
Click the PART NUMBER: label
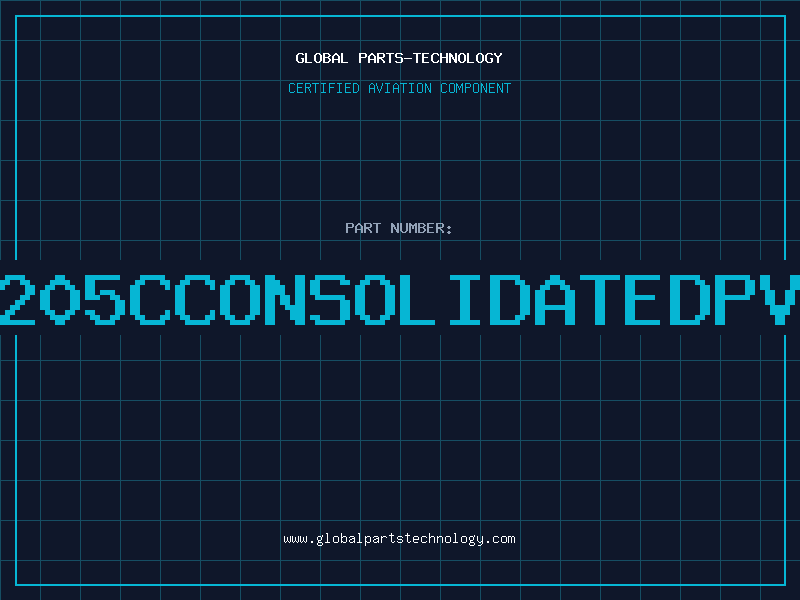click(x=399, y=228)
